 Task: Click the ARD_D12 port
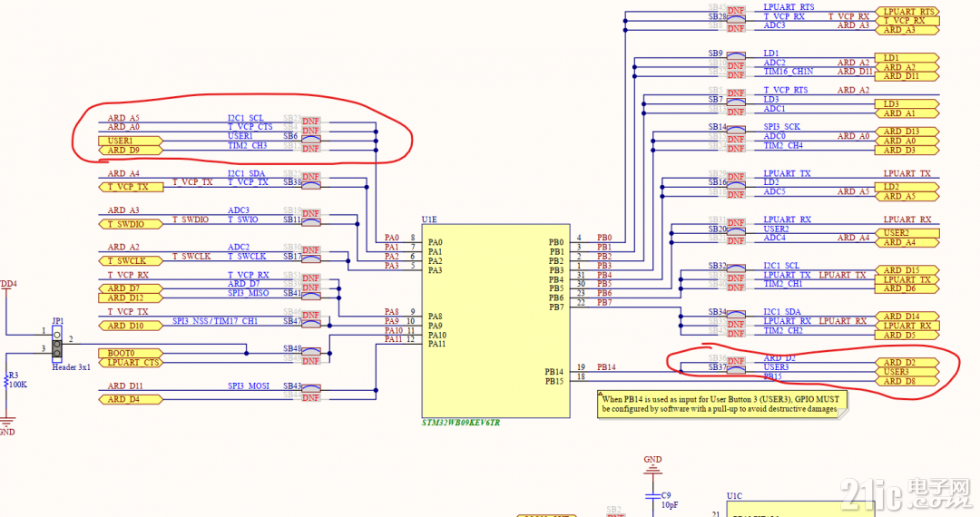131,298
